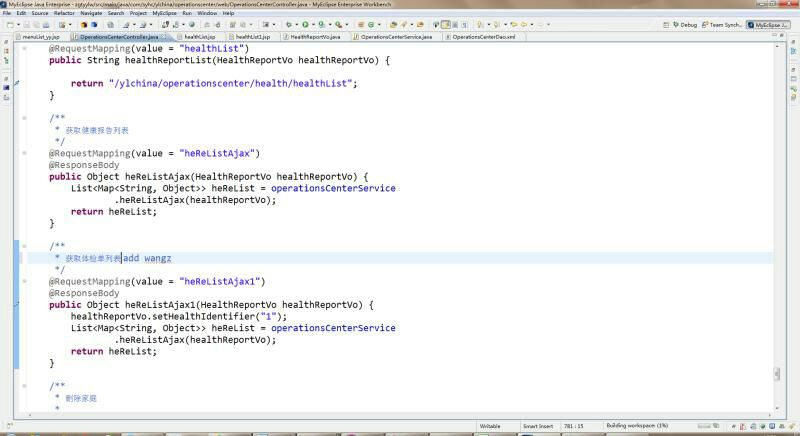Switch to HealthReportVo.java tab
Viewport: 800px width, 436px height.
pos(315,36)
